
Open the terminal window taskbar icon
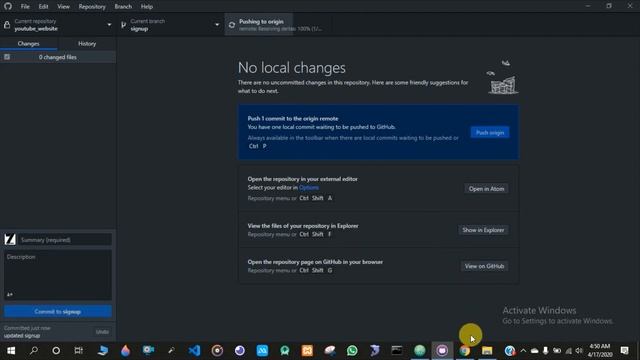click(x=397, y=350)
